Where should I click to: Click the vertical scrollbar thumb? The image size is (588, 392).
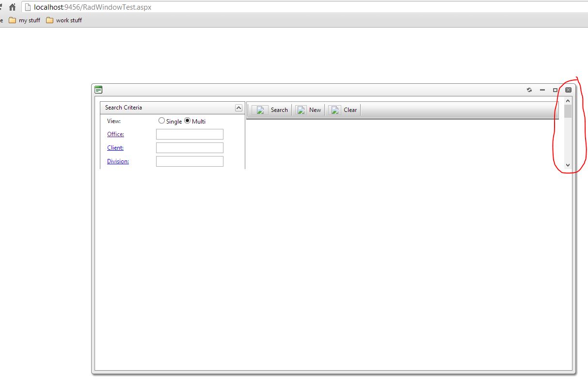(568, 111)
